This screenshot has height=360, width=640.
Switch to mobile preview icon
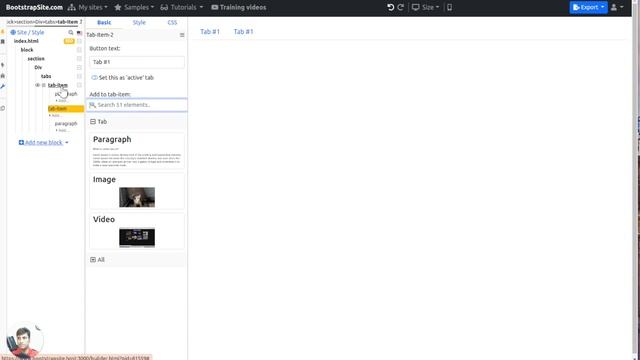click(x=449, y=7)
